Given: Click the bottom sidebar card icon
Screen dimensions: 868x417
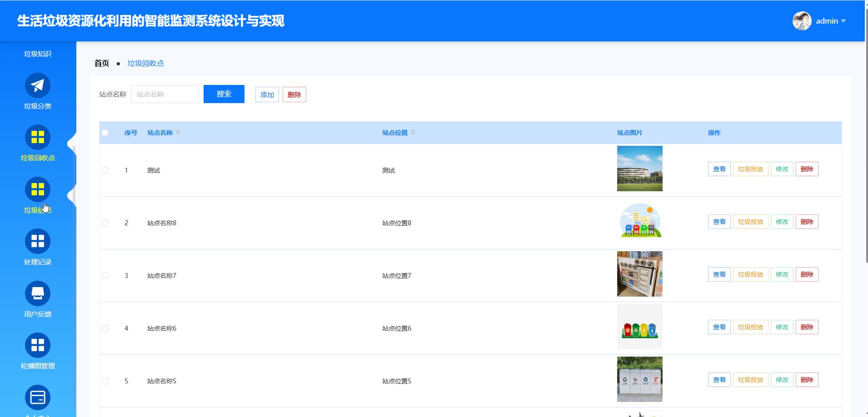Looking at the screenshot, I should (37, 397).
